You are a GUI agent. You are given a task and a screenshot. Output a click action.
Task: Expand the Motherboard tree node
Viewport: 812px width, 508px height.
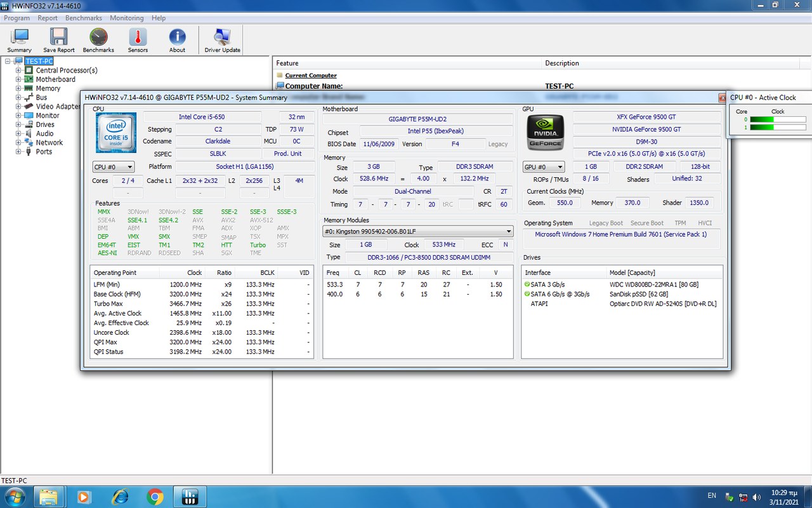(18, 79)
